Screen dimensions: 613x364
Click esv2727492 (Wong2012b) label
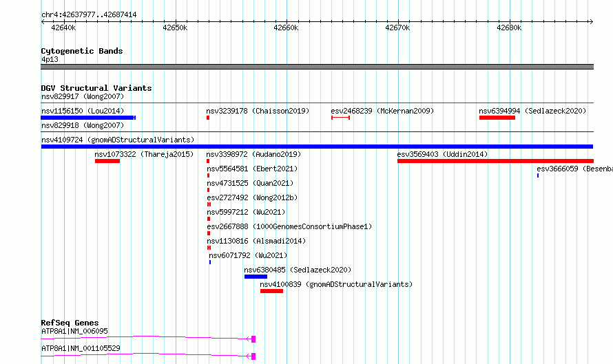click(x=252, y=197)
